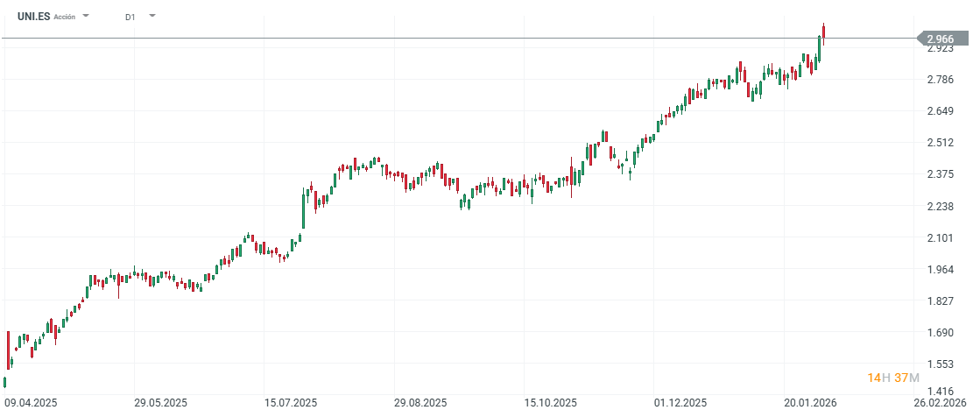Click the latest red candle at chart top
980x417 pixels.
[x=823, y=32]
